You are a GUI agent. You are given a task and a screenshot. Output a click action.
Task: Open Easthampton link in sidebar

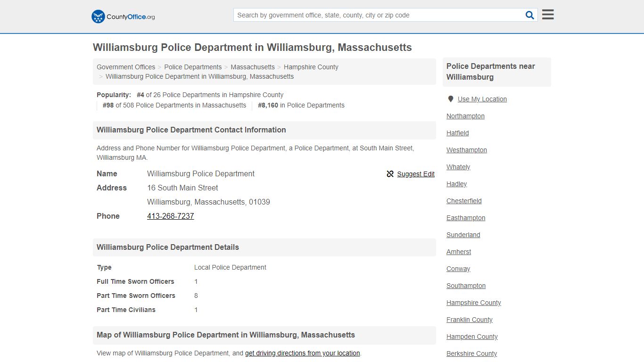tap(466, 218)
